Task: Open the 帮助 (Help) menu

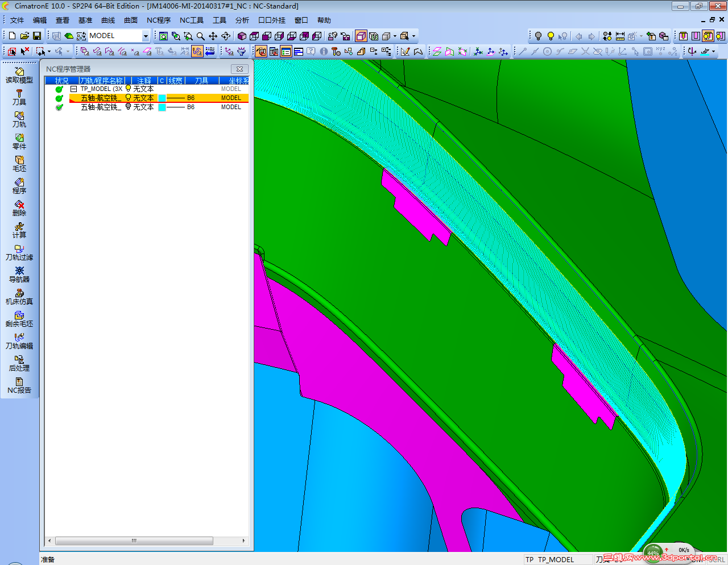Action: coord(324,20)
